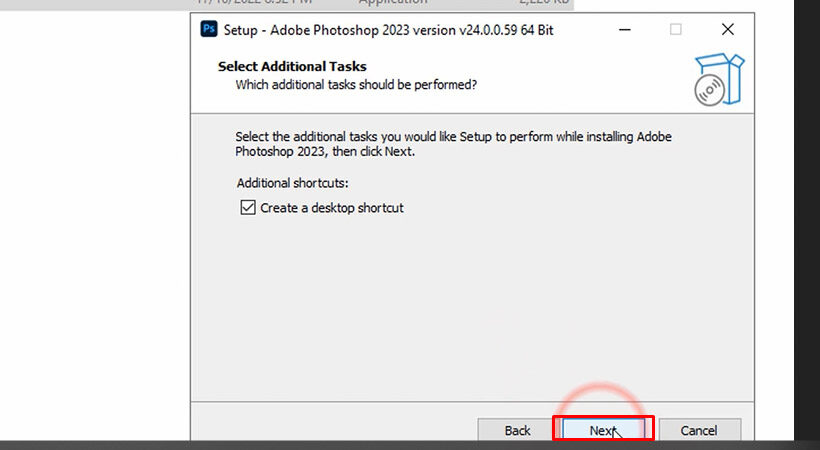This screenshot has width=820, height=450.
Task: Close the Setup dialog with the X
Action: point(727,29)
